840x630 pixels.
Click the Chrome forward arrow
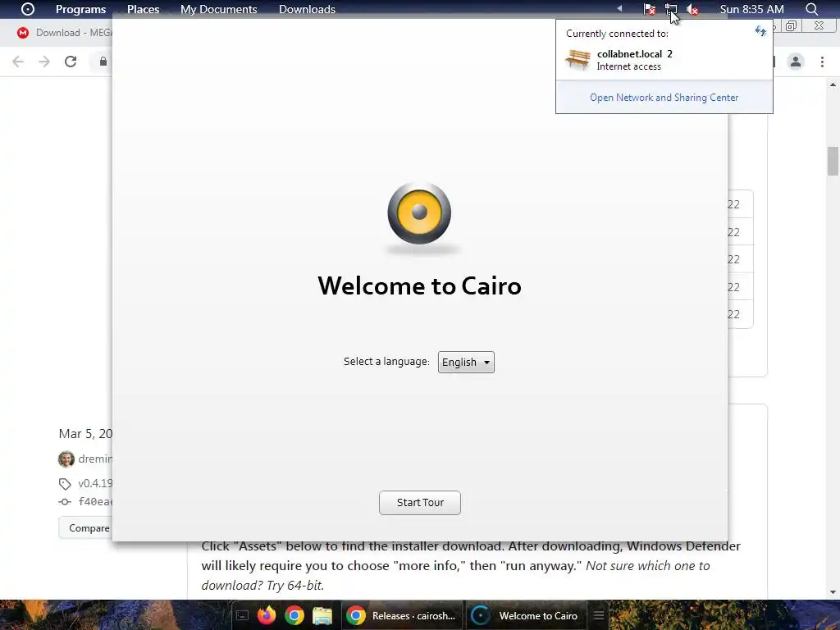(x=44, y=62)
